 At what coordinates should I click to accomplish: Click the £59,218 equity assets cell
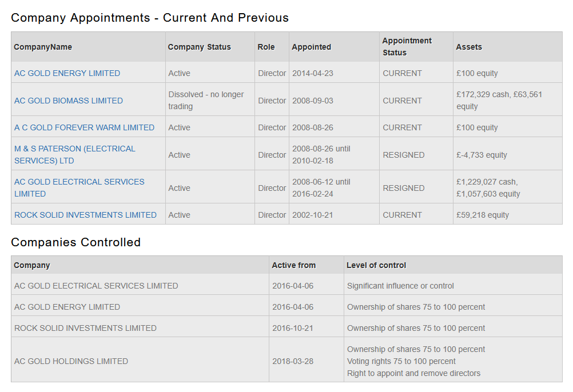482,215
